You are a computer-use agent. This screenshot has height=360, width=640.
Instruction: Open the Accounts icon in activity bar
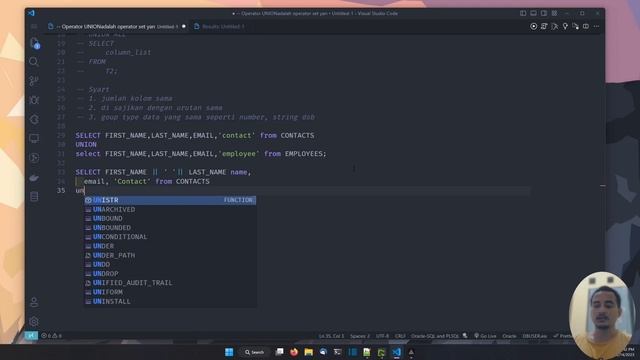34,302
